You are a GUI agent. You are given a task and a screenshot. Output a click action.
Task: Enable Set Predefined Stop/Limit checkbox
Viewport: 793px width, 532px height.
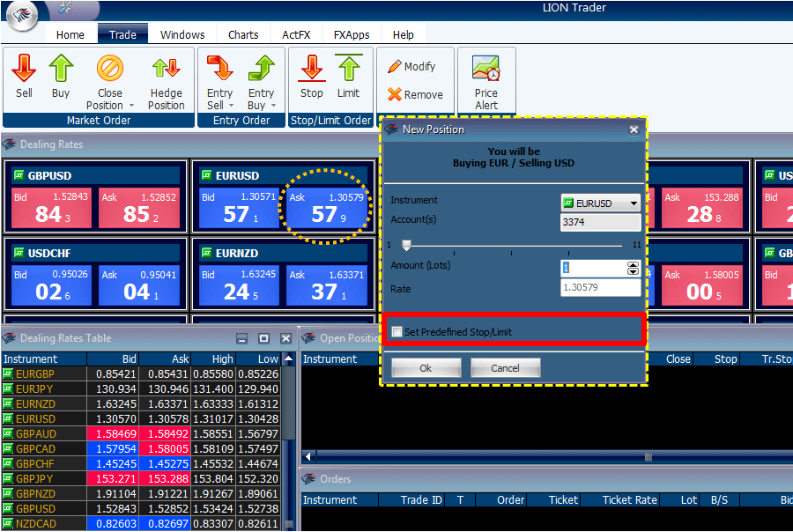[397, 332]
